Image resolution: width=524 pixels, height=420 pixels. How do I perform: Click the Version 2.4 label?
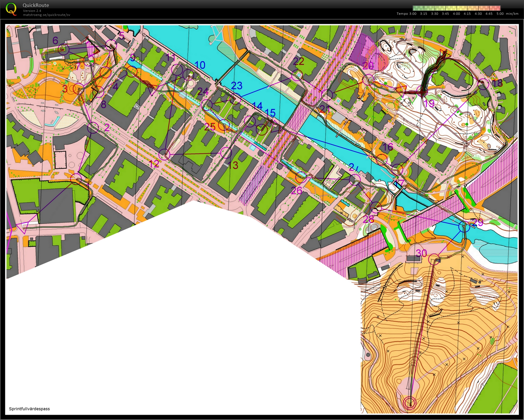pos(32,11)
